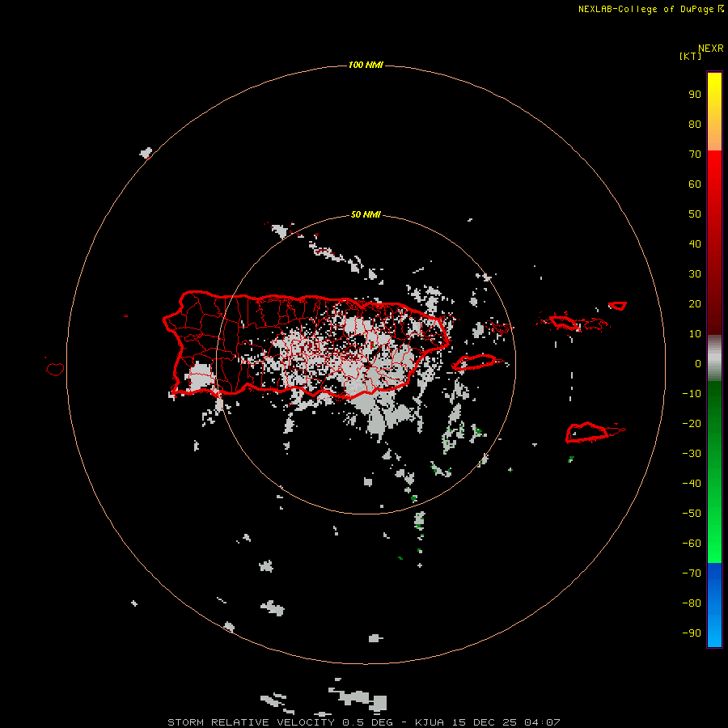Click the [KT] units label
728x728 pixels.
click(x=690, y=56)
